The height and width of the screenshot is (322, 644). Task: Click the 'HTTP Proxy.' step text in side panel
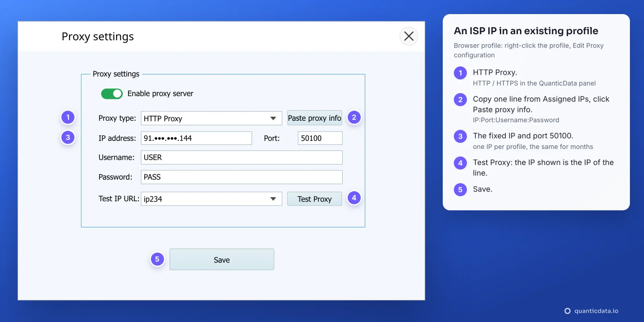(495, 72)
